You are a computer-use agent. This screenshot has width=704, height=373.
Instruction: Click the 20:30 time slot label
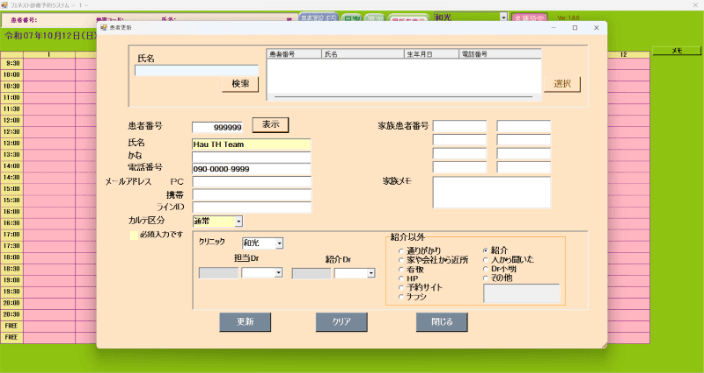pyautogui.click(x=12, y=314)
